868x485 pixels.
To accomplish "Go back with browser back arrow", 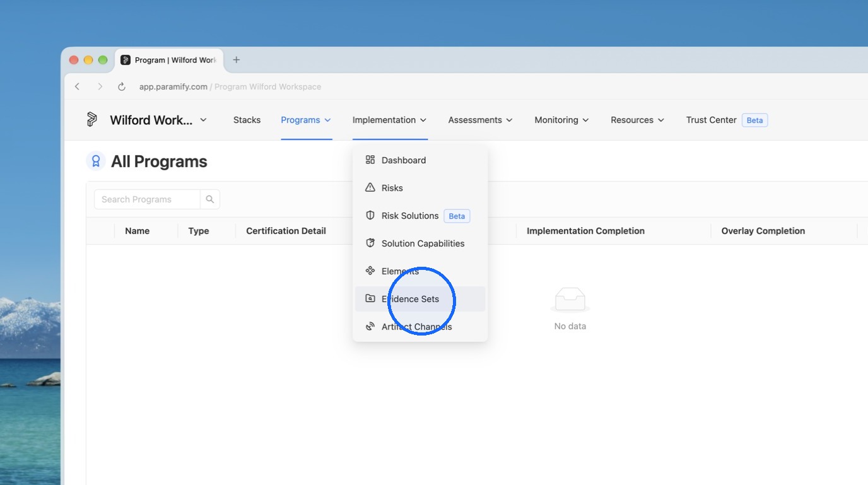I will tap(78, 87).
